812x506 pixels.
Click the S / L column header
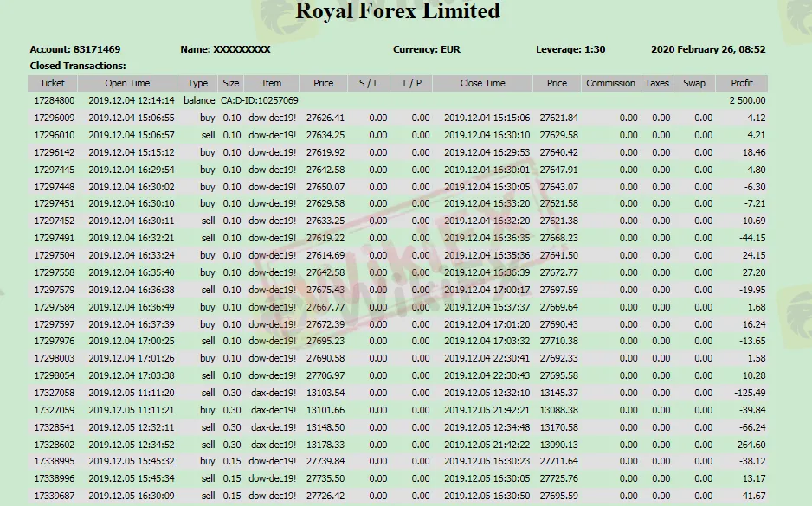[369, 83]
